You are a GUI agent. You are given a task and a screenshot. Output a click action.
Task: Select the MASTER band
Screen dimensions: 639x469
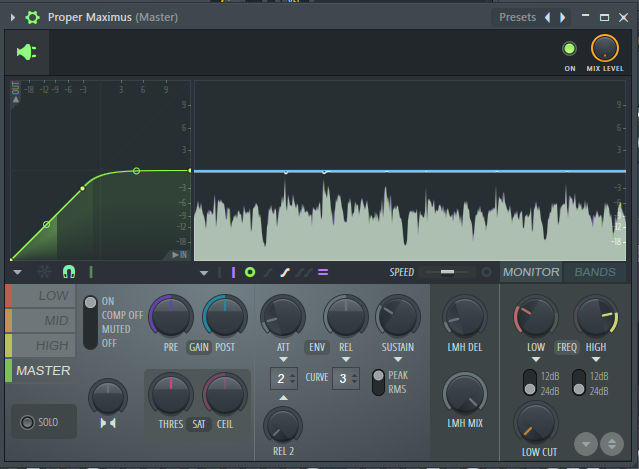point(40,370)
